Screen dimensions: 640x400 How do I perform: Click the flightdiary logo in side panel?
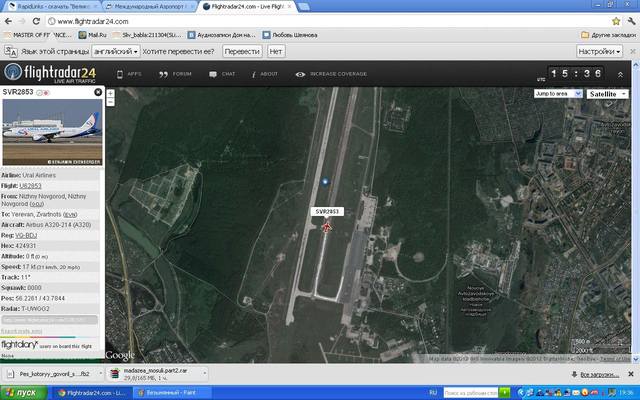click(x=20, y=345)
